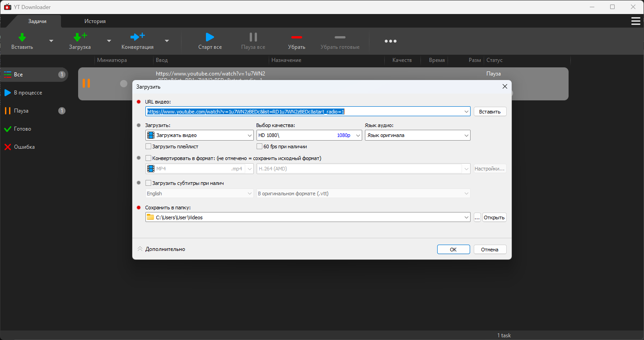Viewport: 644px width, 340px height.
Task: Click the blue Конвертация arrow icon
Action: coord(137,37)
